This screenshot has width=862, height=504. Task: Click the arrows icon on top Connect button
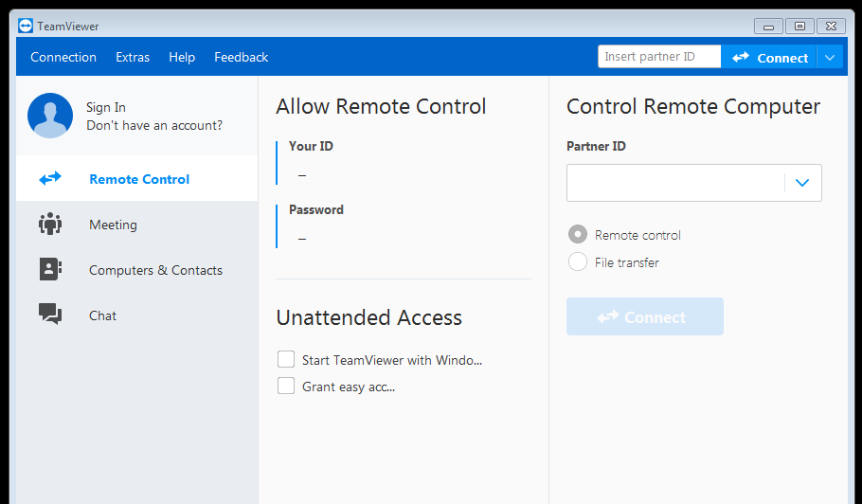click(x=741, y=57)
